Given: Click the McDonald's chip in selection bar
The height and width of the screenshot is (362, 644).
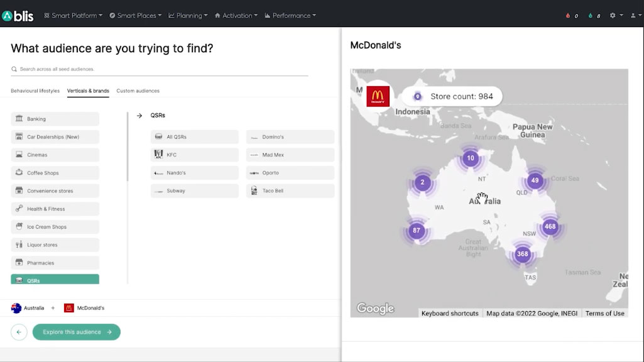Looking at the screenshot, I should pos(84,308).
